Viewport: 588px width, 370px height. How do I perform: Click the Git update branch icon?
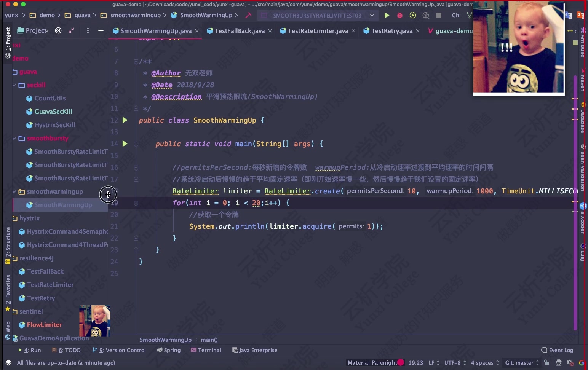pos(469,15)
